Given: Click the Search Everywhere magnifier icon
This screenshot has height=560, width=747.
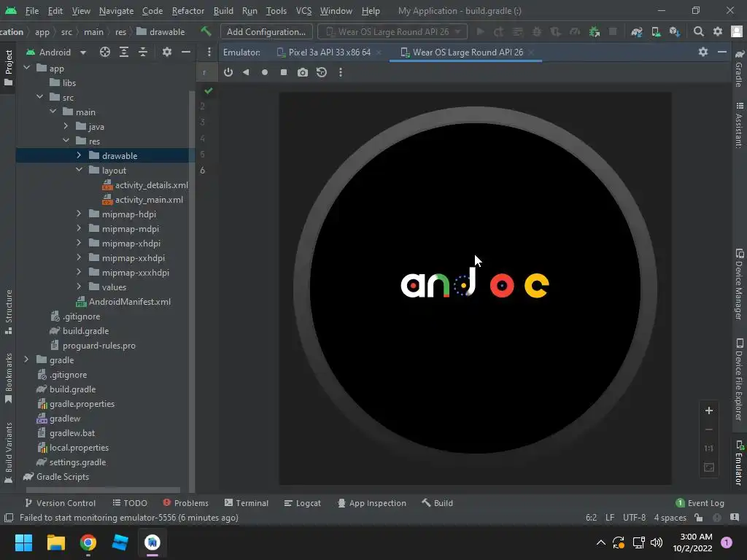Looking at the screenshot, I should (x=698, y=32).
